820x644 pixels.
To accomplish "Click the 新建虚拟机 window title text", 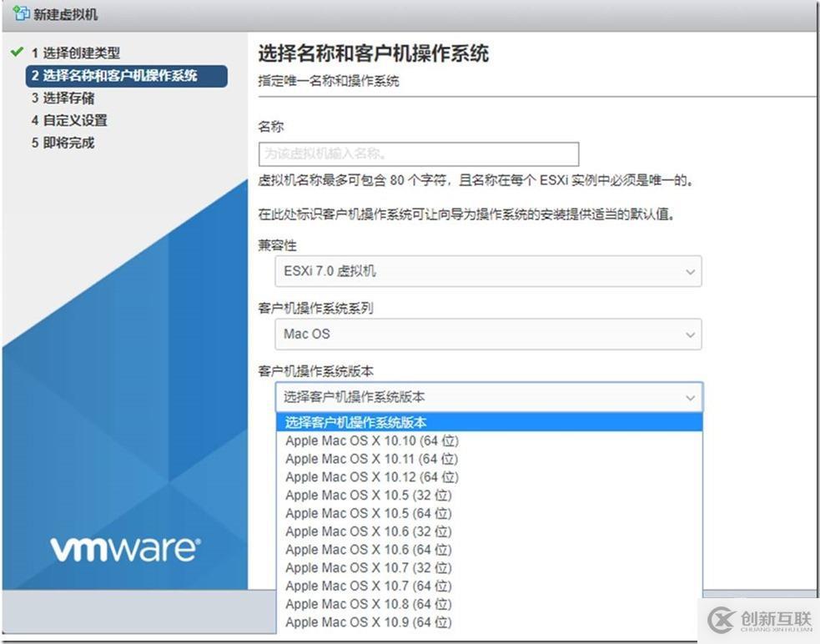I will coord(65,14).
